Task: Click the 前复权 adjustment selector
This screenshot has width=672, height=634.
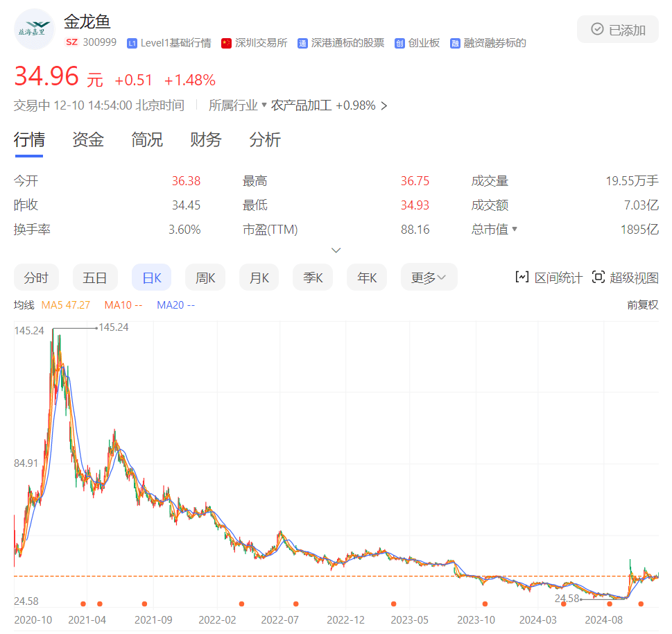Action: (642, 305)
